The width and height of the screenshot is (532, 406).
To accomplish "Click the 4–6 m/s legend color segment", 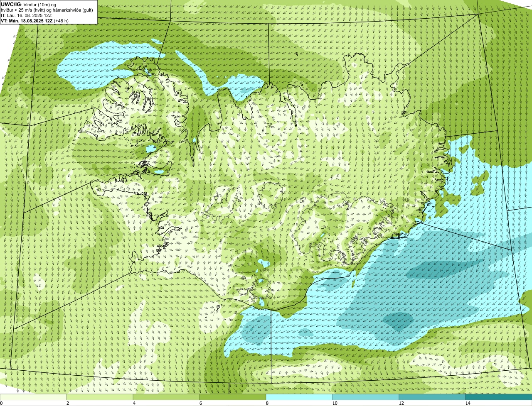I will point(166,397).
